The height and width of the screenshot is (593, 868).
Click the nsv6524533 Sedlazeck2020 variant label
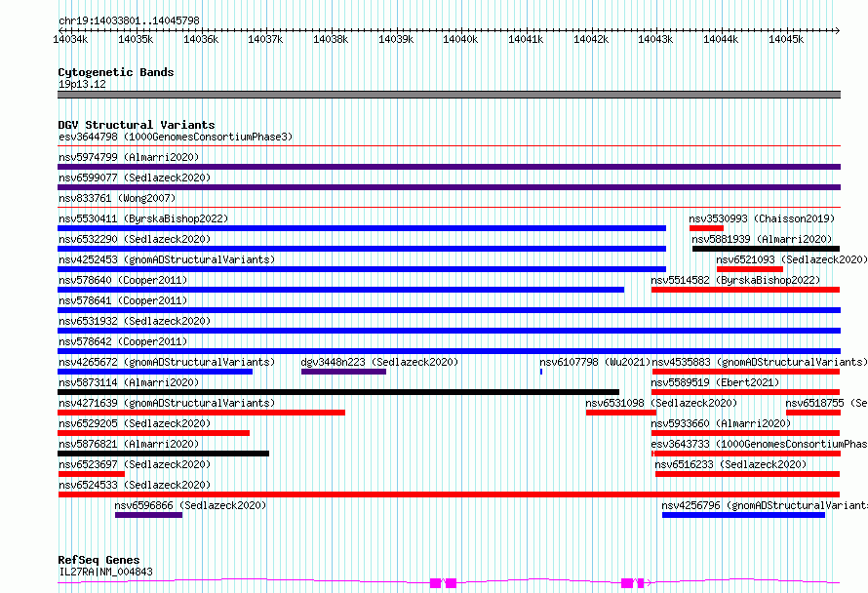pos(135,485)
